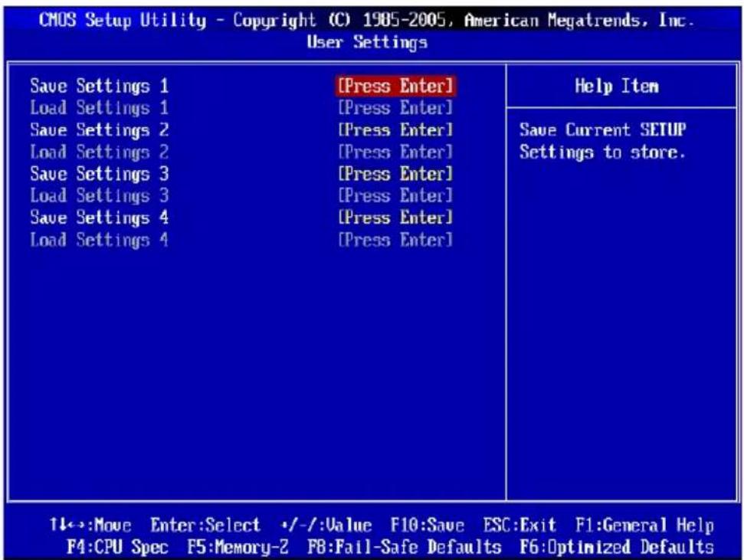Click [Press Enter] value for Load Settings 4
This screenshot has height=560, width=744.
[395, 240]
